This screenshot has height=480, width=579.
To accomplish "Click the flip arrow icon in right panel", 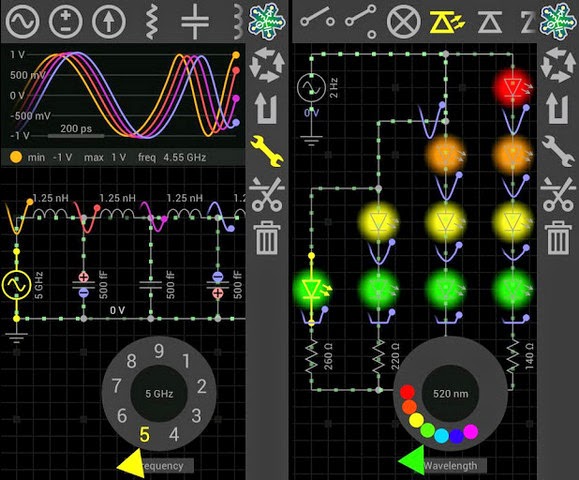I will [558, 108].
